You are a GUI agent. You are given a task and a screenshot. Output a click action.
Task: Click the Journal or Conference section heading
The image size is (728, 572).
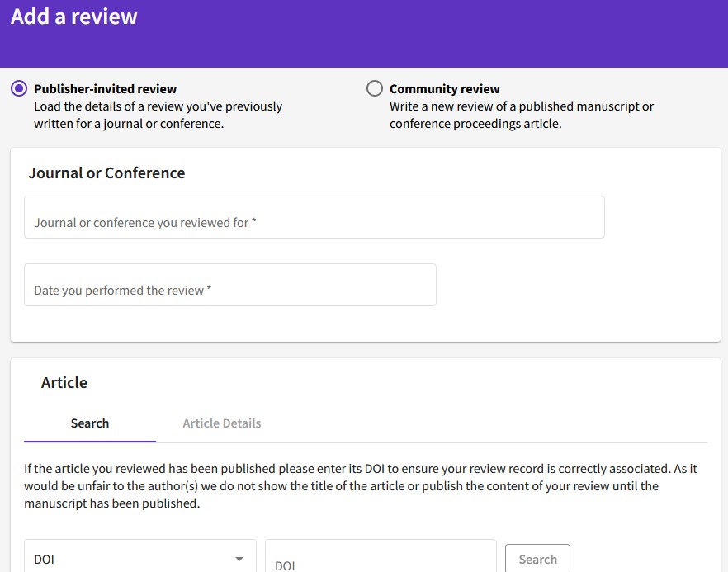(x=106, y=173)
